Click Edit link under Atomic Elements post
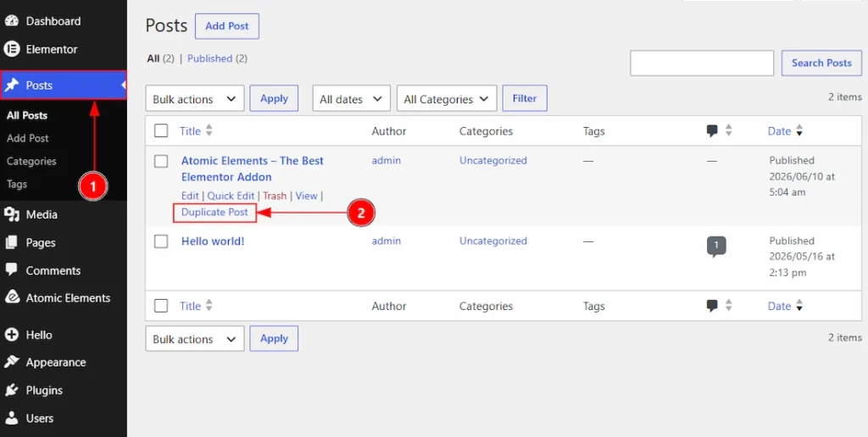This screenshot has height=437, width=868. 190,196
